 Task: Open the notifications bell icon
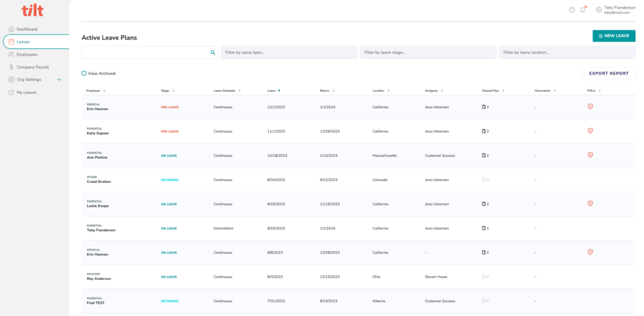coord(582,9)
